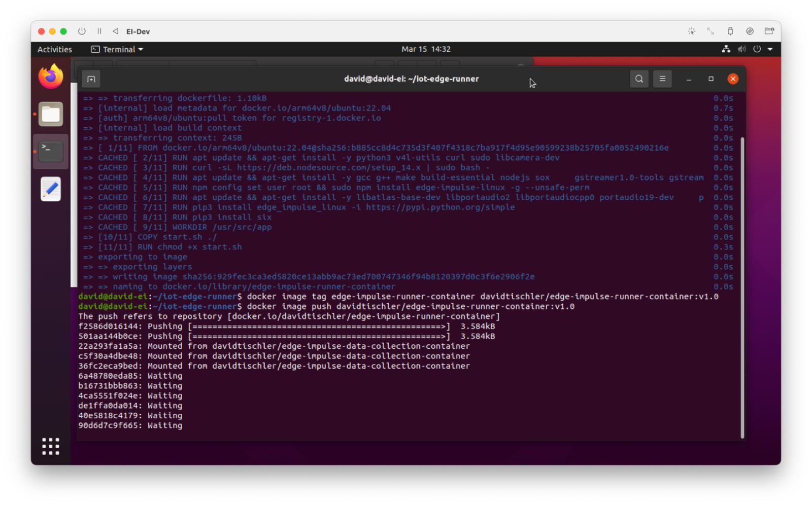Open the VM shared folder icon
Viewport: 812px width, 506px height.
pyautogui.click(x=769, y=31)
